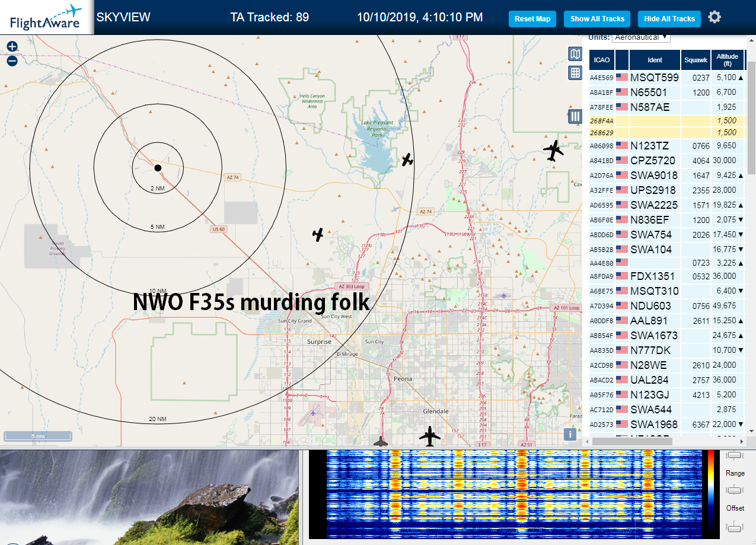Adjust the slider below the Offset label
Screen dimensions: 756x545
735,526
